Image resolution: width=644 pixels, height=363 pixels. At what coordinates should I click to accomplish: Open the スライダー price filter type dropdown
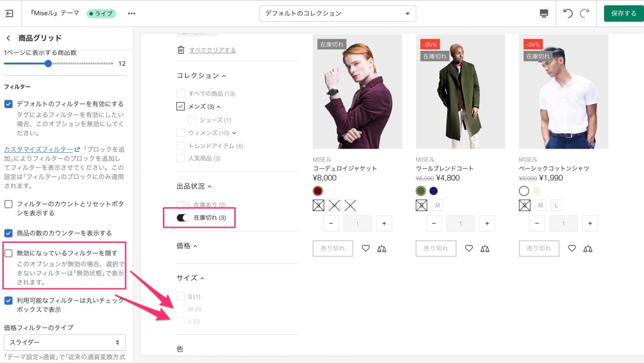[64, 342]
